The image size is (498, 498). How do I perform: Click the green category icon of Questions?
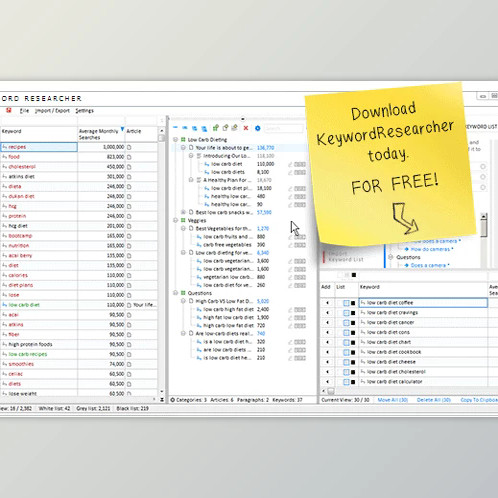(183, 293)
